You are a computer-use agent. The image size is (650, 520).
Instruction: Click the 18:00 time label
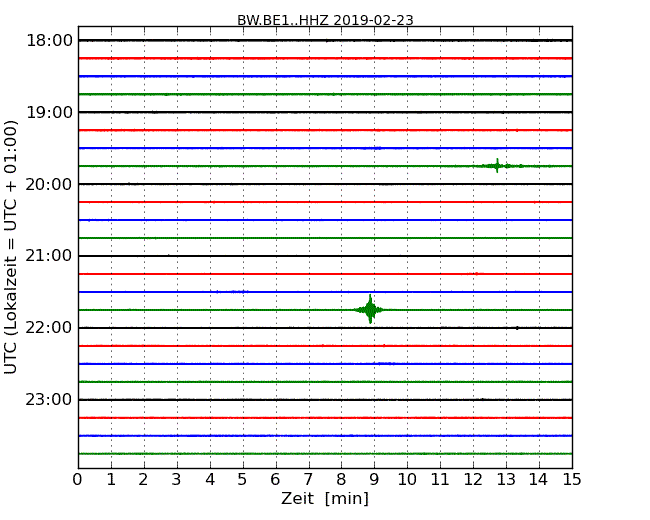(x=49, y=41)
